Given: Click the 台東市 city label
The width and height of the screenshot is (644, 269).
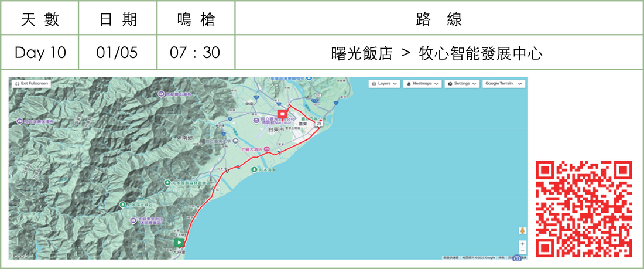Looking at the screenshot, I should tap(276, 130).
